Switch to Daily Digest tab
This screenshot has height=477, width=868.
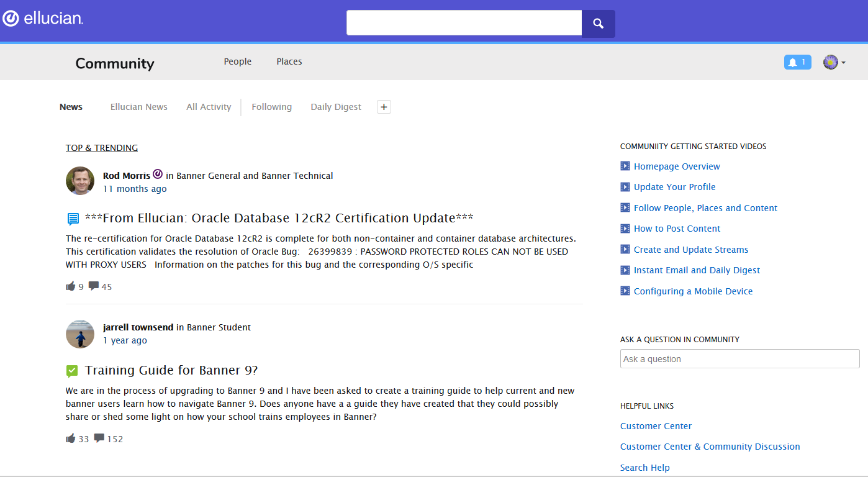pos(336,107)
